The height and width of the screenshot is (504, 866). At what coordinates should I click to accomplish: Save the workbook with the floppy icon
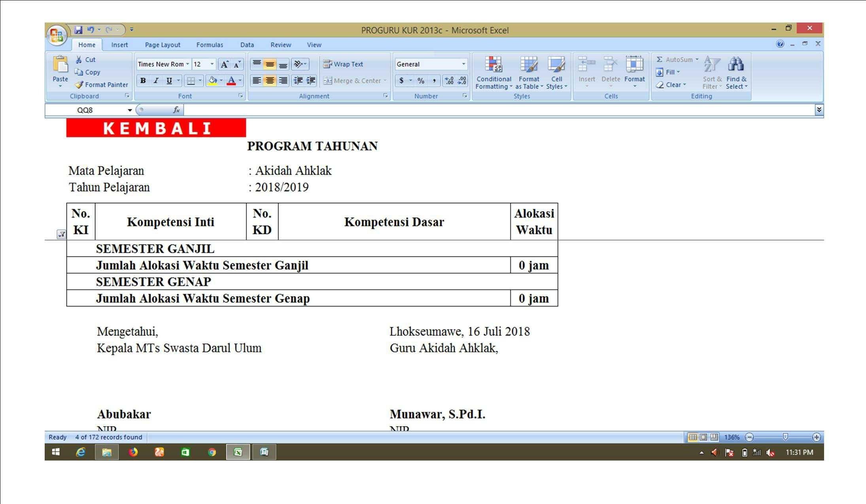[78, 30]
